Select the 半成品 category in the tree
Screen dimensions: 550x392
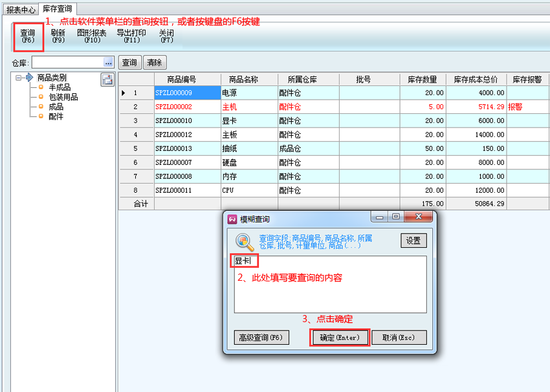coord(60,87)
